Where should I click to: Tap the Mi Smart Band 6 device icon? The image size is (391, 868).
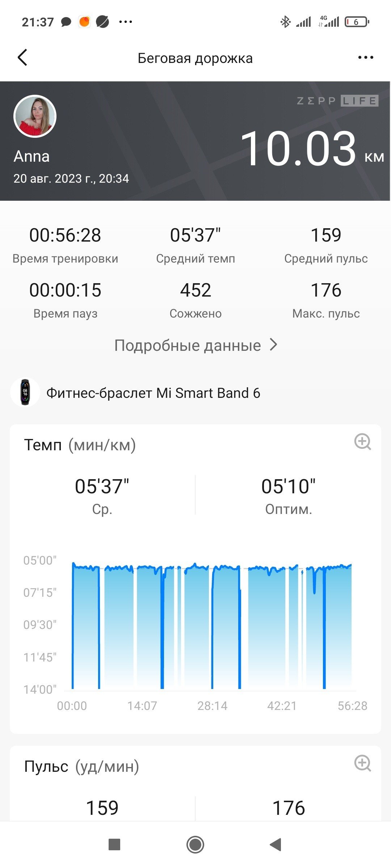(x=25, y=392)
